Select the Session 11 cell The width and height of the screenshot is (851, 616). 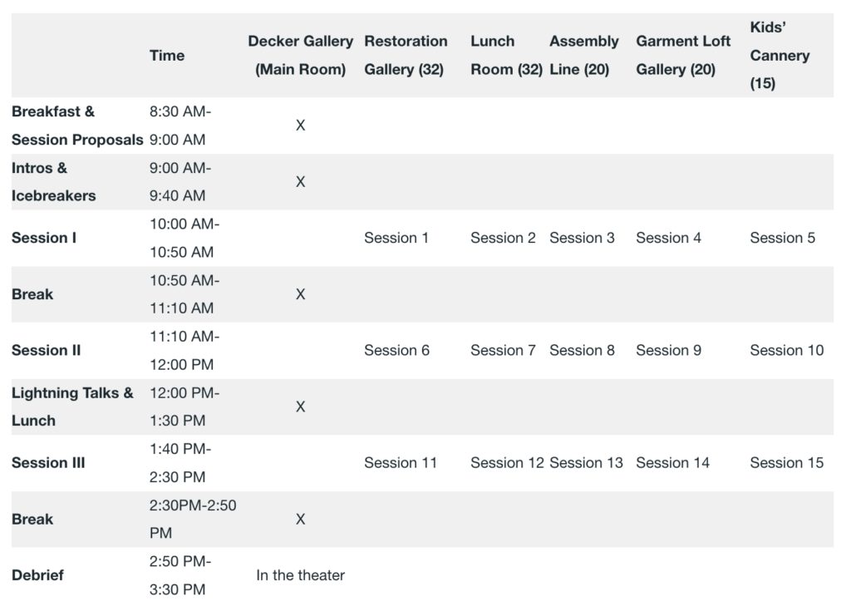[401, 463]
